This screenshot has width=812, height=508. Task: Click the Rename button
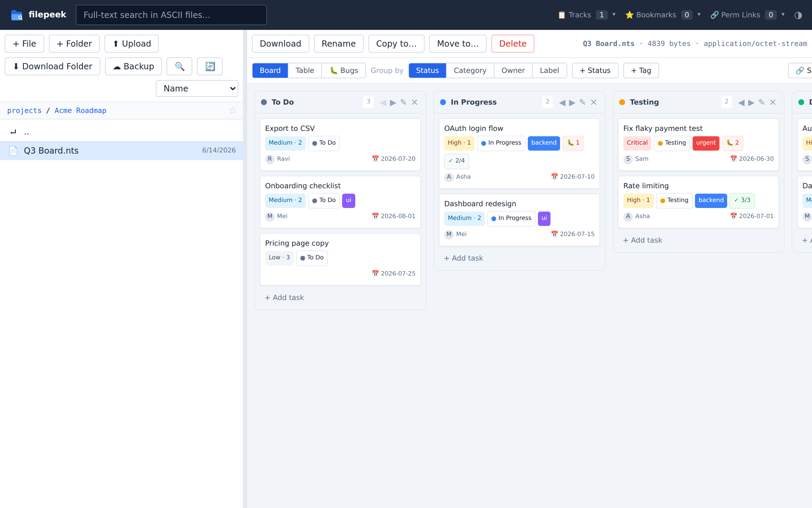pyautogui.click(x=339, y=44)
